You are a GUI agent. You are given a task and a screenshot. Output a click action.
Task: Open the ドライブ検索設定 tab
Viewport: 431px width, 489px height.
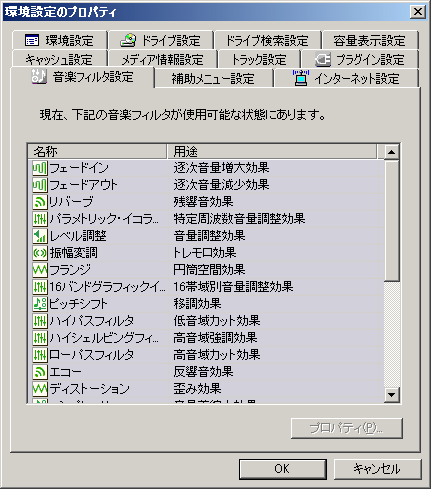(x=267, y=41)
